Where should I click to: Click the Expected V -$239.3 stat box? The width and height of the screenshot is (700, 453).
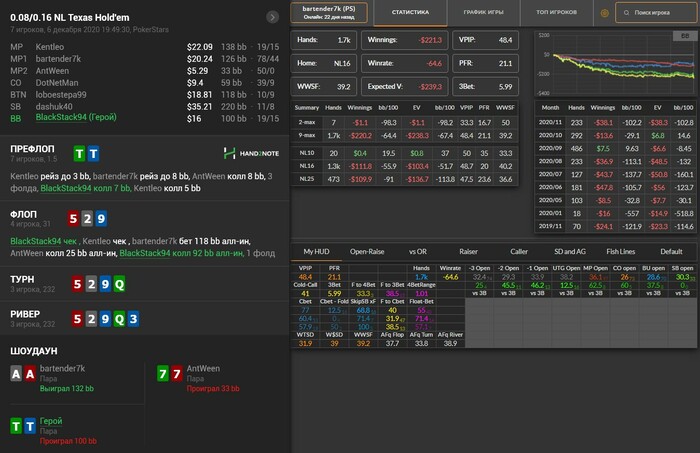point(404,87)
